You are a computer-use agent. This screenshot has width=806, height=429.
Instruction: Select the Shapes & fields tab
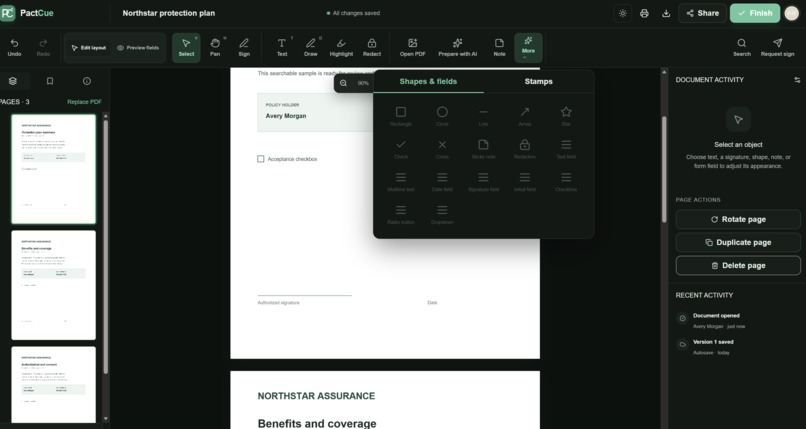click(x=428, y=82)
